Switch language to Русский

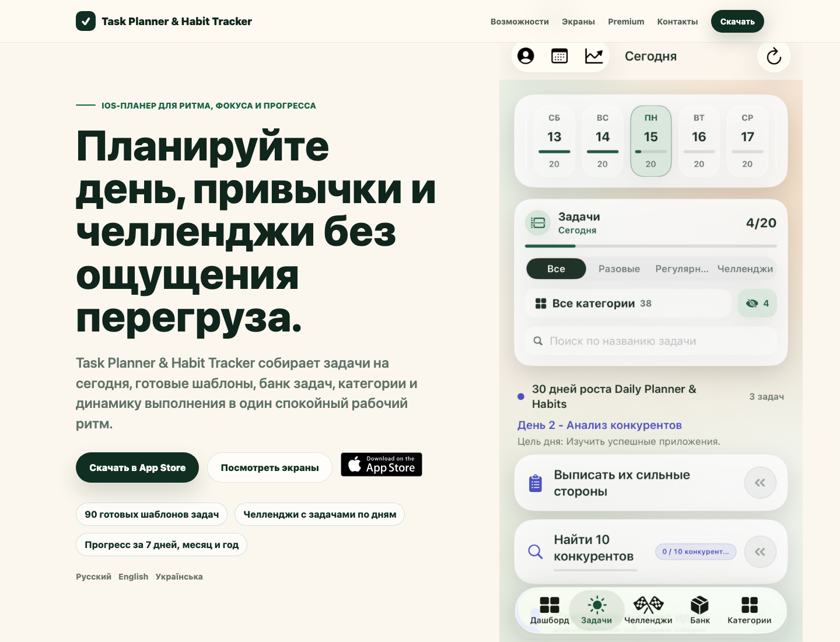click(93, 577)
